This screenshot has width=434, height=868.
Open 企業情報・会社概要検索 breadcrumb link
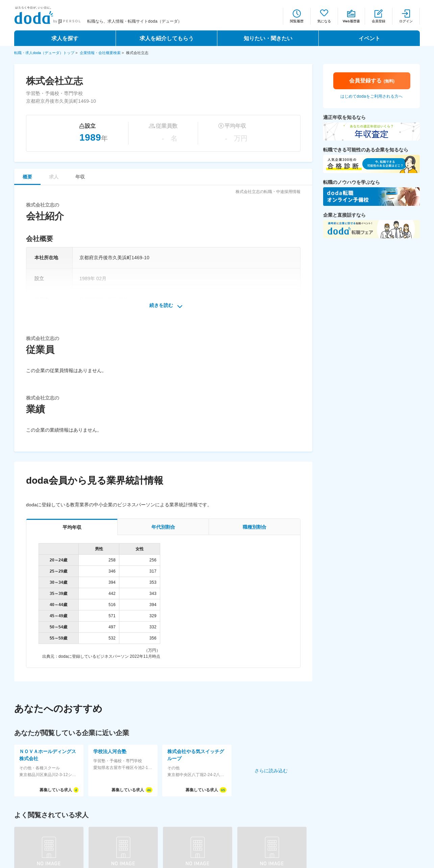click(100, 53)
